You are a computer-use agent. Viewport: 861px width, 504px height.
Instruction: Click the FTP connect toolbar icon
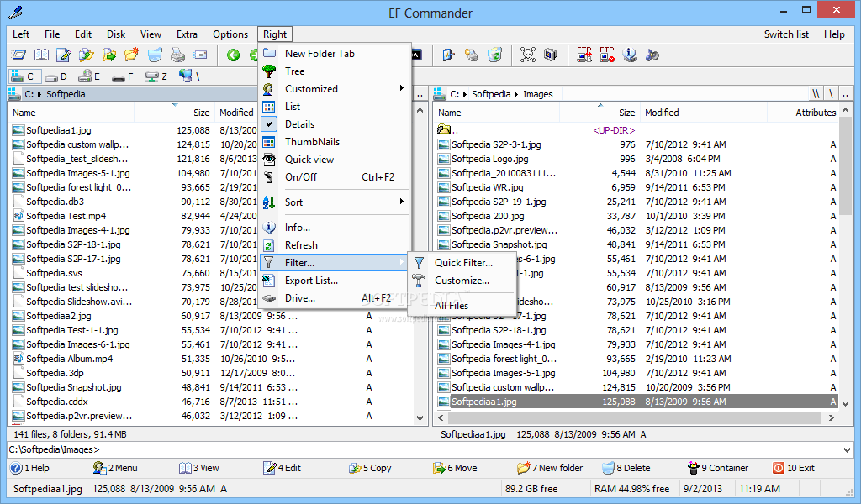pos(584,55)
